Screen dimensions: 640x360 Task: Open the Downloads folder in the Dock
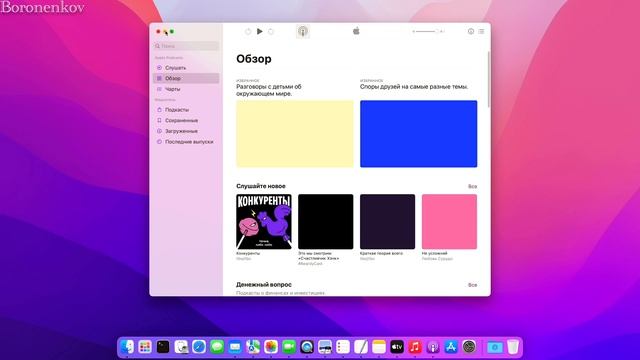[495, 347]
